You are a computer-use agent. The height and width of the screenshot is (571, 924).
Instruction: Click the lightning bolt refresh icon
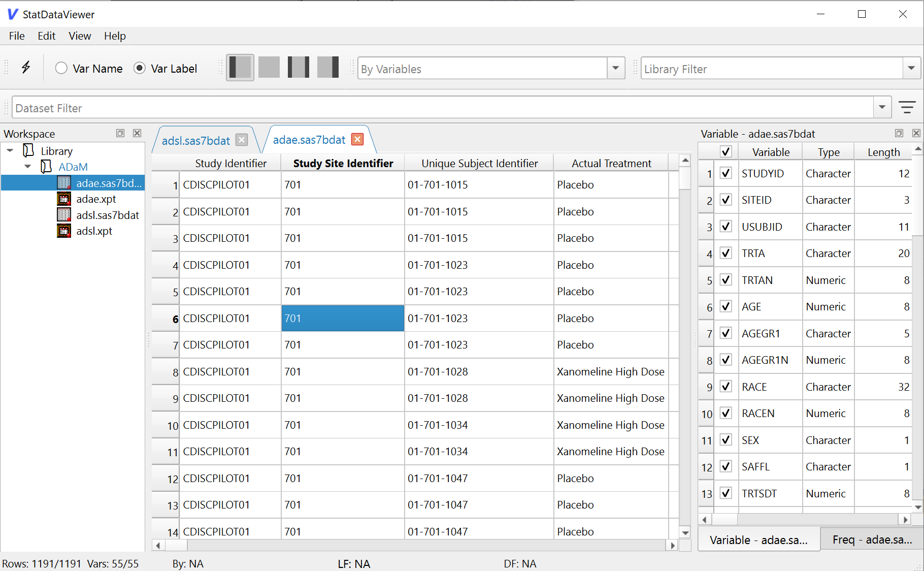(25, 68)
